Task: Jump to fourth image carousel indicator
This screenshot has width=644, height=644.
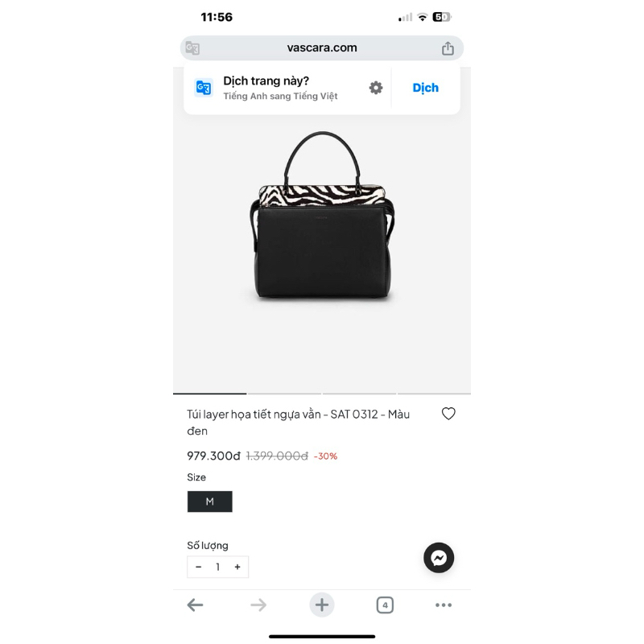Action: 434,394
